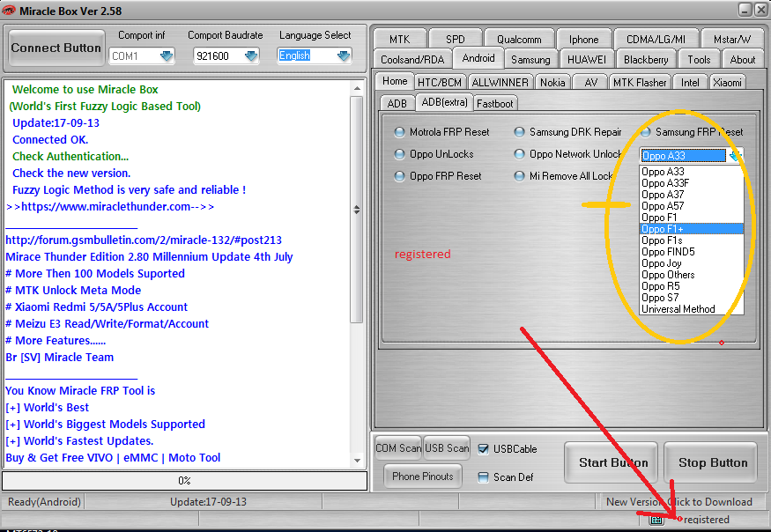The image size is (771, 532).
Task: Select the Oppo UnLocks radio button
Action: click(400, 154)
